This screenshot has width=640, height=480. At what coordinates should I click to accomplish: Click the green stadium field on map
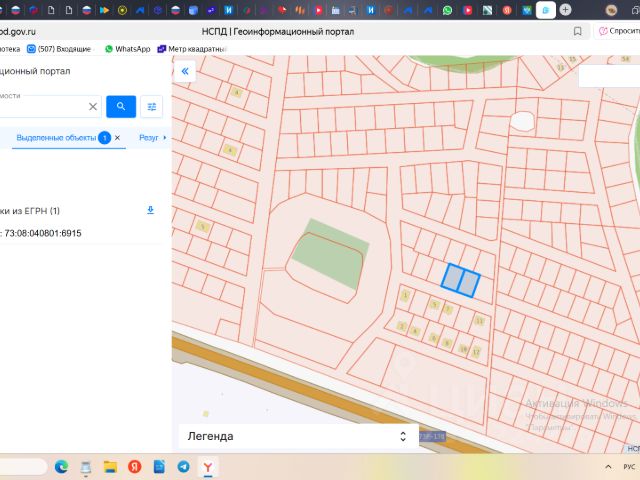(330, 254)
